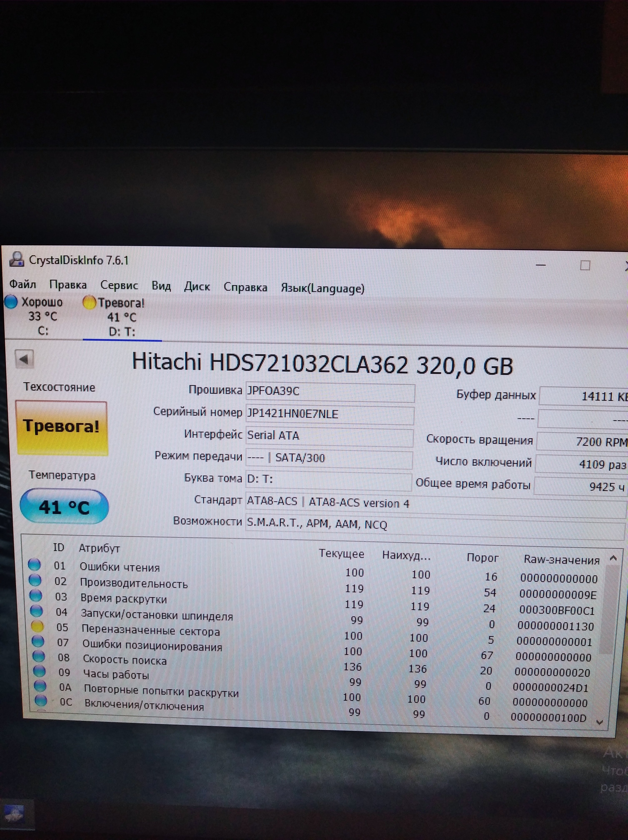Click the Raw-значения column header

tap(562, 560)
